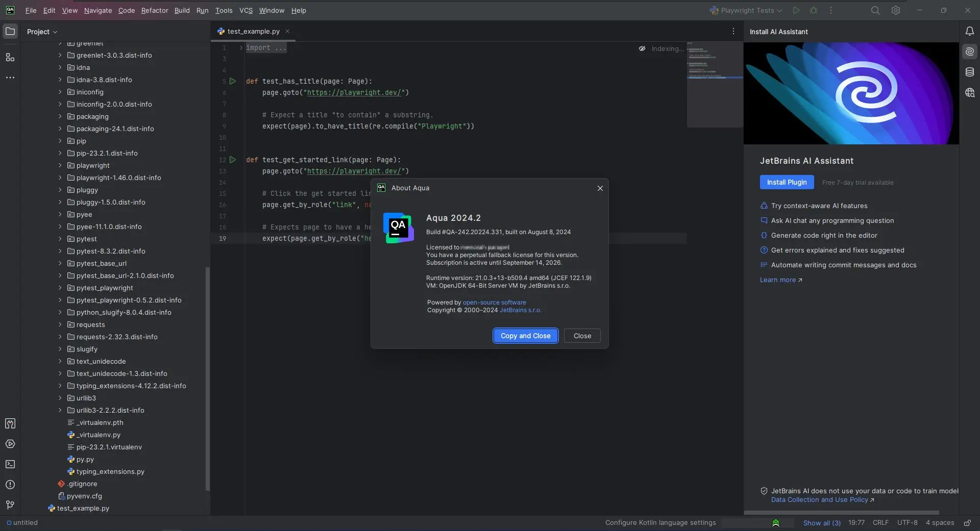The image size is (980, 531).
Task: Open the Playwright Tests run configuration dropdown
Action: [x=746, y=10]
